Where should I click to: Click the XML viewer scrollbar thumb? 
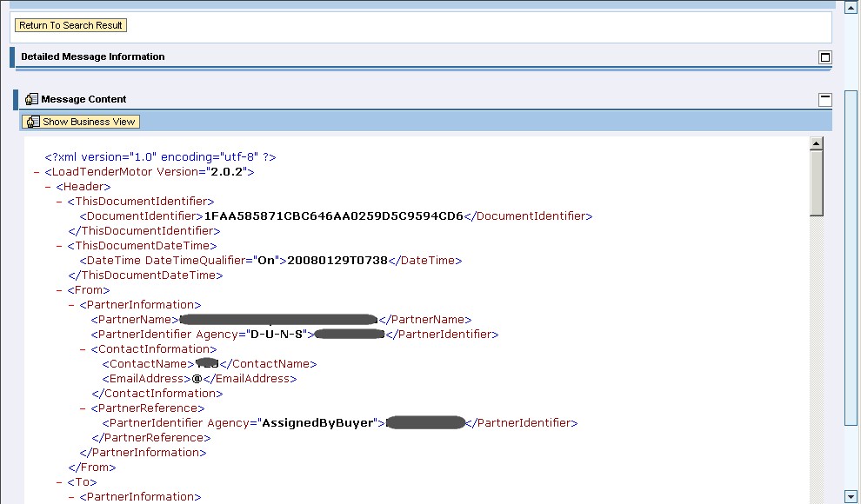click(x=817, y=182)
